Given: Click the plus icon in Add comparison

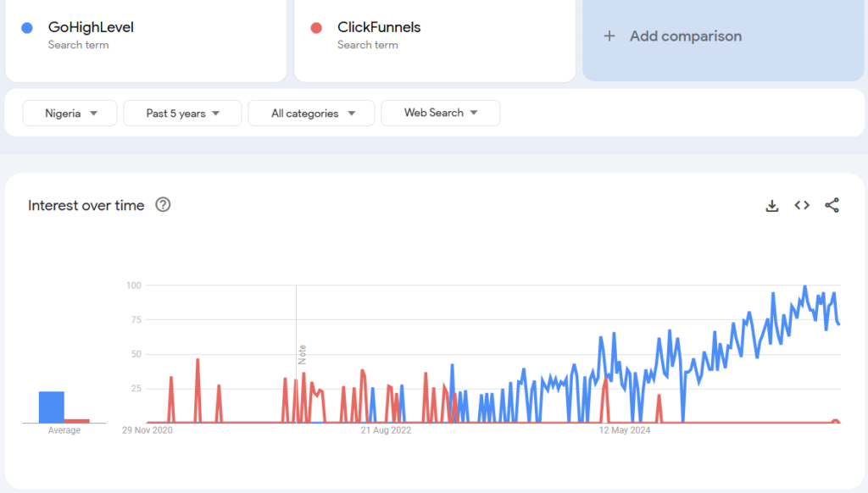Looking at the screenshot, I should click(609, 36).
